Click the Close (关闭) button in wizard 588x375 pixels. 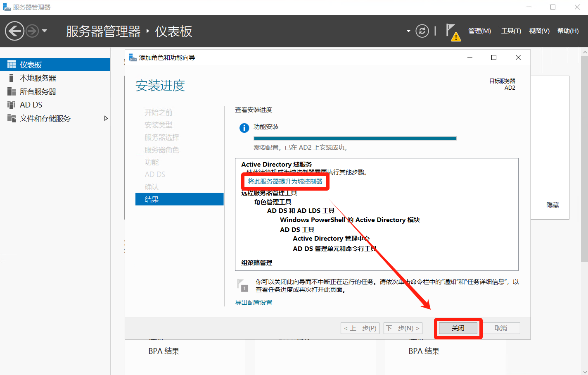(458, 328)
